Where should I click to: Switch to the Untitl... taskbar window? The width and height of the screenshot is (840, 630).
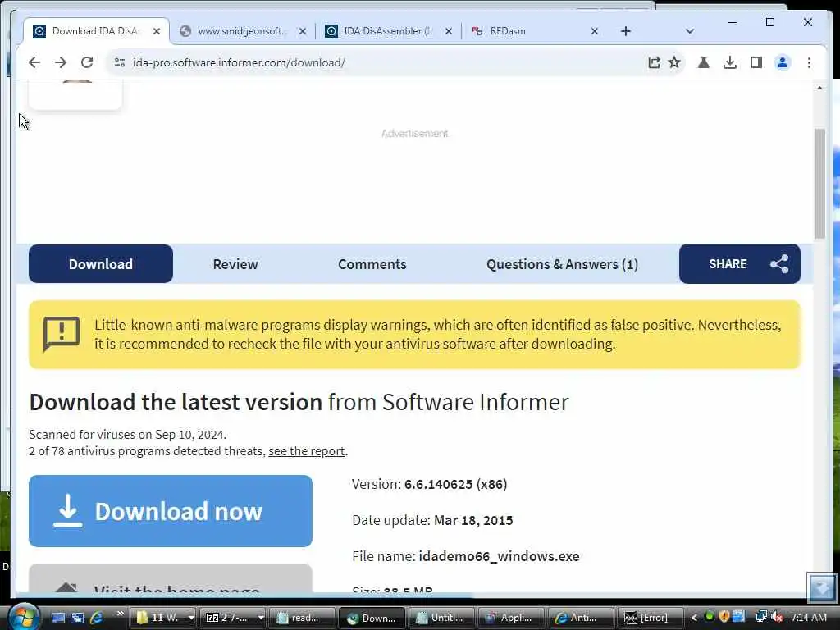441,618
